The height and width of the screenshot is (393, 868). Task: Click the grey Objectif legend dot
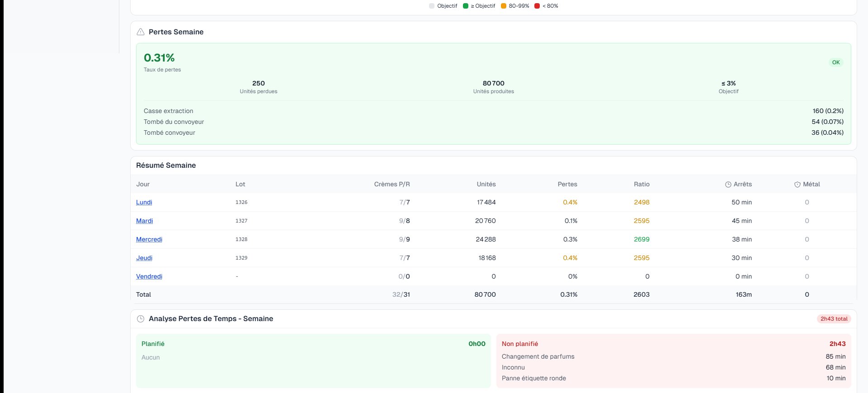point(432,6)
